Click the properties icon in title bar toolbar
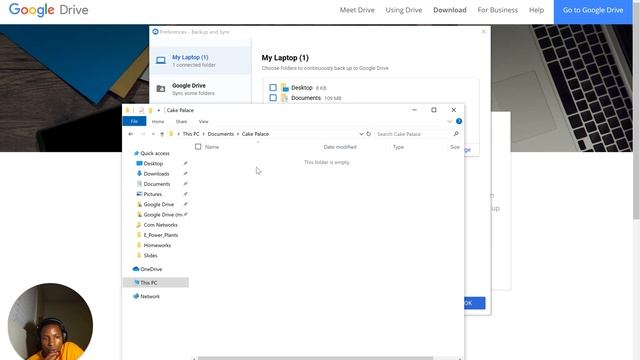This screenshot has width=640, height=360. click(x=141, y=110)
